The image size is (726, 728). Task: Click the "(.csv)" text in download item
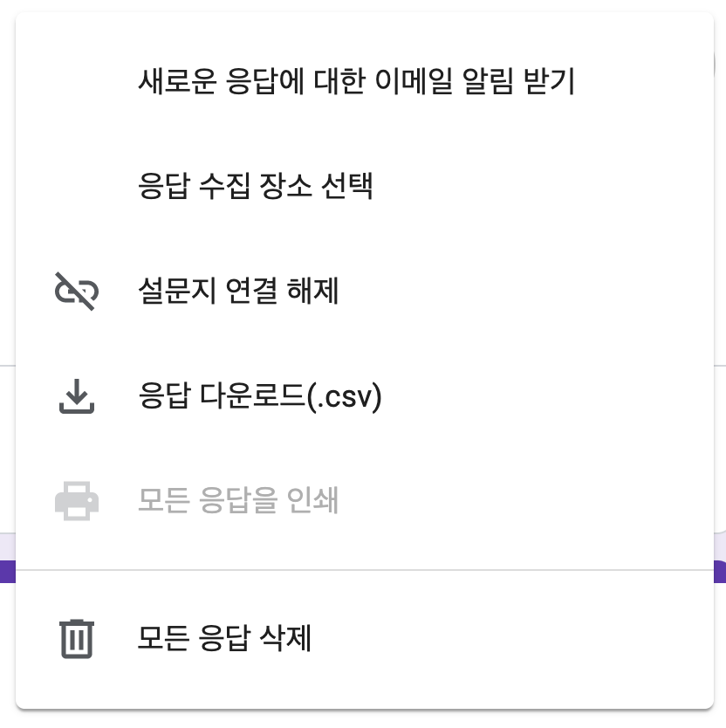(x=344, y=397)
